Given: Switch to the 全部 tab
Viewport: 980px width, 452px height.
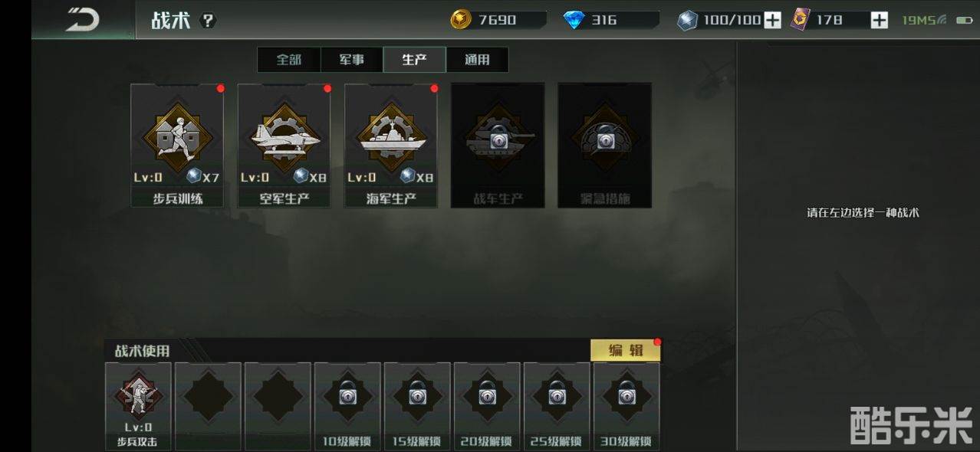Looking at the screenshot, I should pyautogui.click(x=289, y=60).
